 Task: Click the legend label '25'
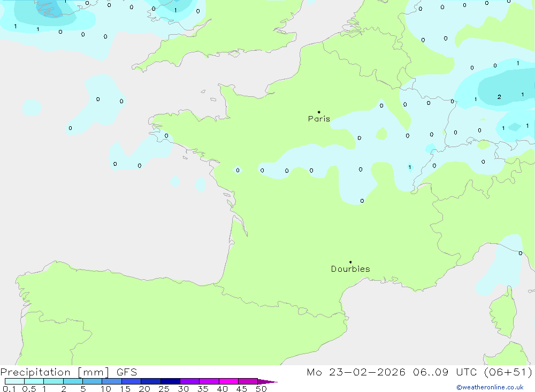(164, 389)
